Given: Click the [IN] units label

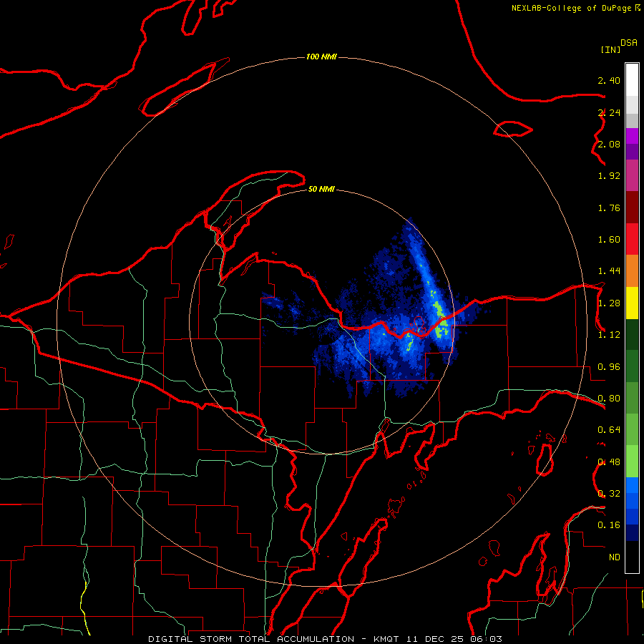Looking at the screenshot, I should [x=610, y=49].
